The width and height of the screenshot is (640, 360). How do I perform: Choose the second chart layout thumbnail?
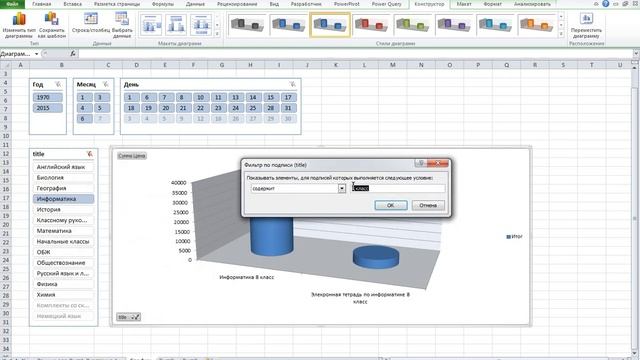click(x=176, y=24)
